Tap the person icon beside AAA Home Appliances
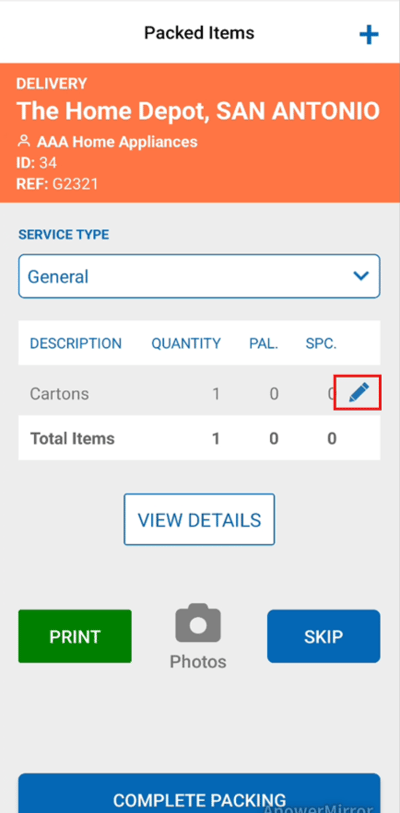This screenshot has height=813, width=400. point(23,141)
